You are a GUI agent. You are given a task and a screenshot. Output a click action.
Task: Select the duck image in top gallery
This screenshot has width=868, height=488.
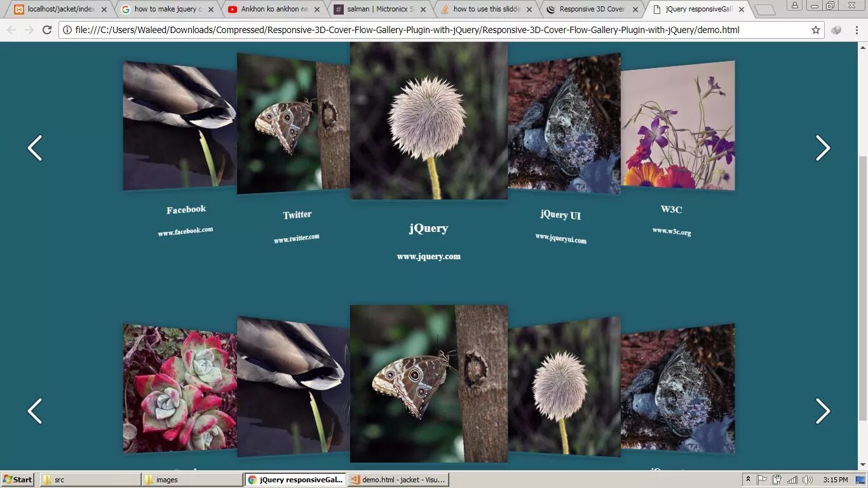(x=180, y=126)
